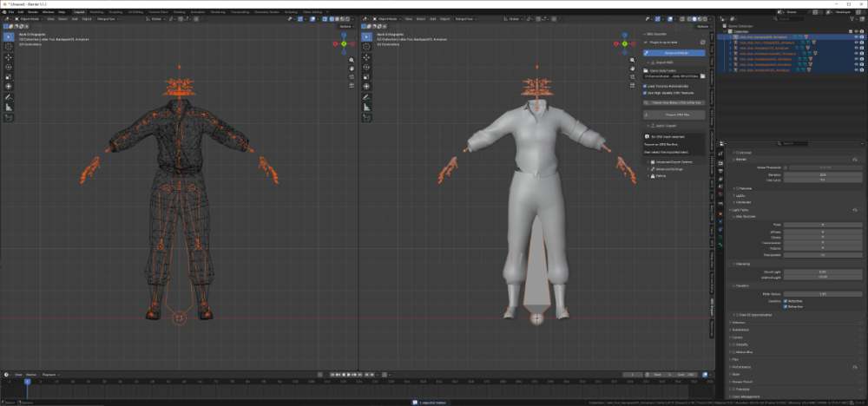Select the Add Cube tool in left viewport

point(9,118)
